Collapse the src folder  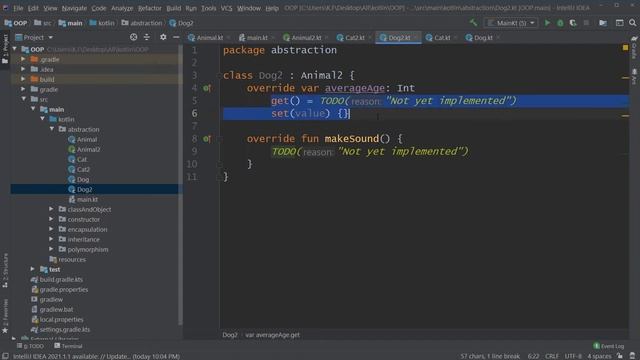click(23, 99)
